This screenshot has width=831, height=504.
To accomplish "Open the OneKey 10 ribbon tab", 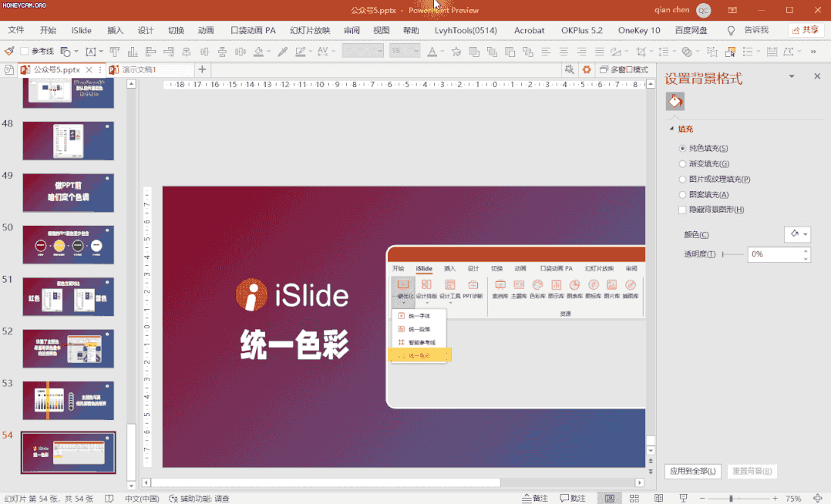I will [638, 30].
